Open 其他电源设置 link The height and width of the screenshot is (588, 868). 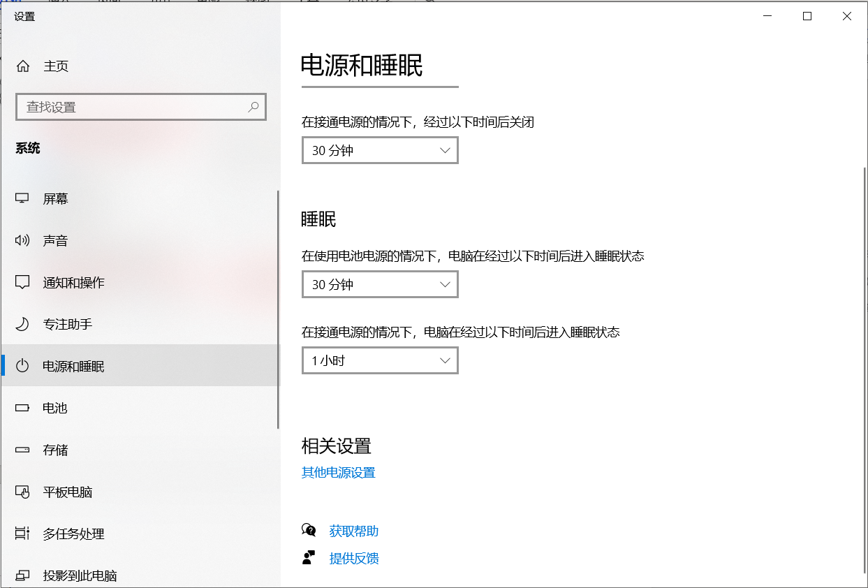338,473
